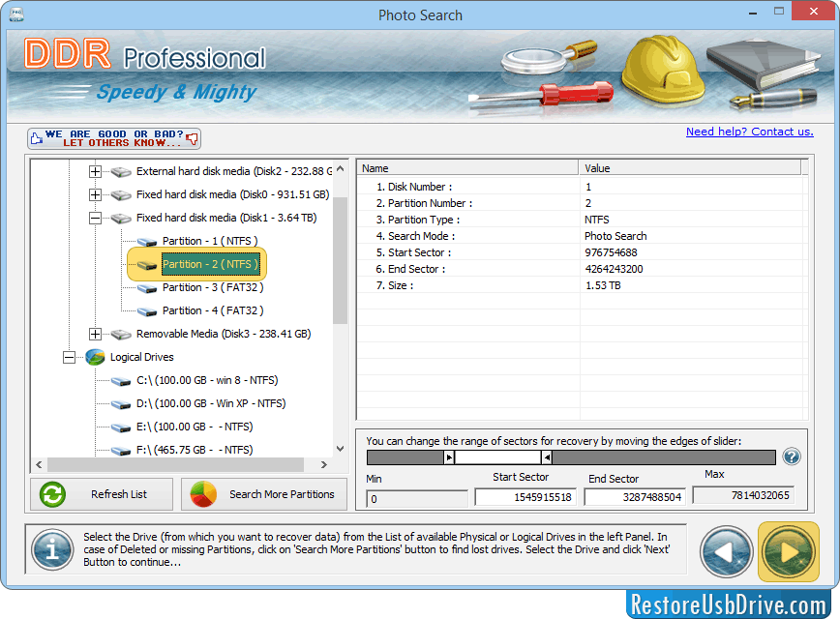Screen dimensions: 840x619
Task: Open the 'Need help? Contact us.' link
Action: pyautogui.click(x=749, y=132)
